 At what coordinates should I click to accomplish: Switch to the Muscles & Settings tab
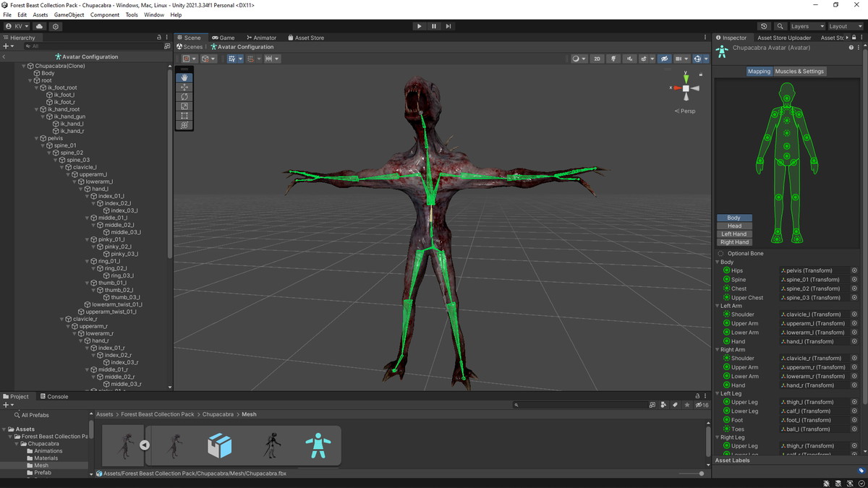coord(799,72)
